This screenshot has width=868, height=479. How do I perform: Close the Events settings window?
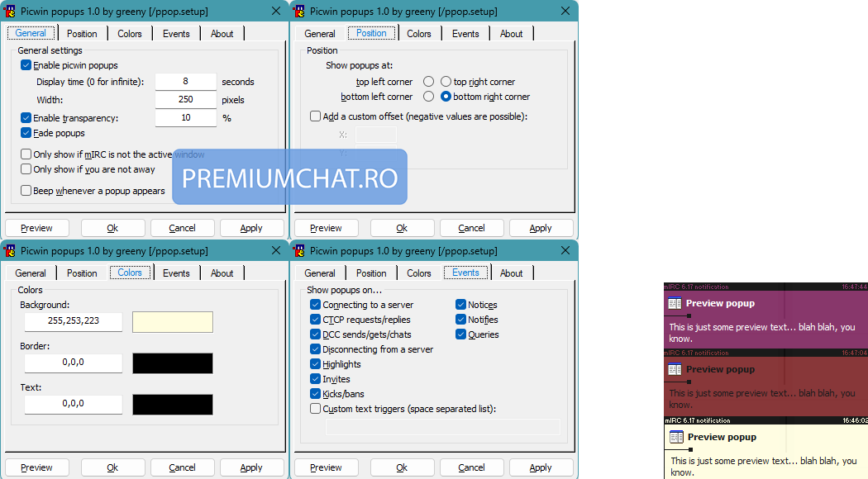point(565,250)
